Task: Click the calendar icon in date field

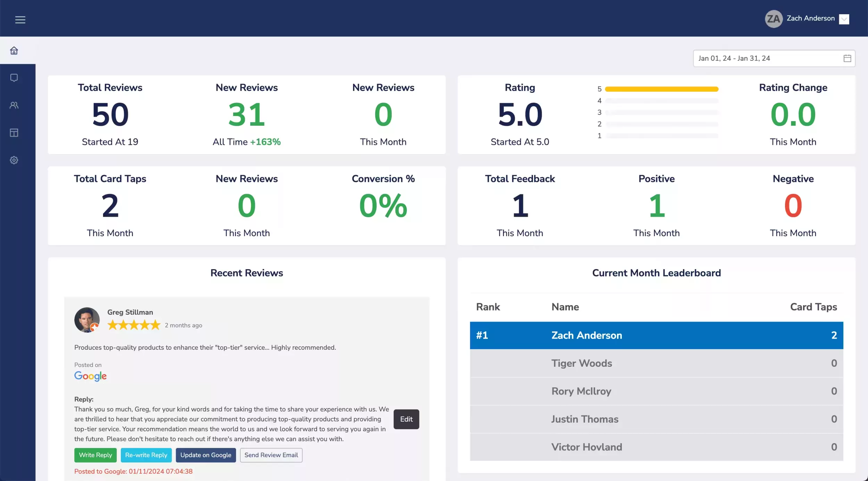Action: click(847, 58)
